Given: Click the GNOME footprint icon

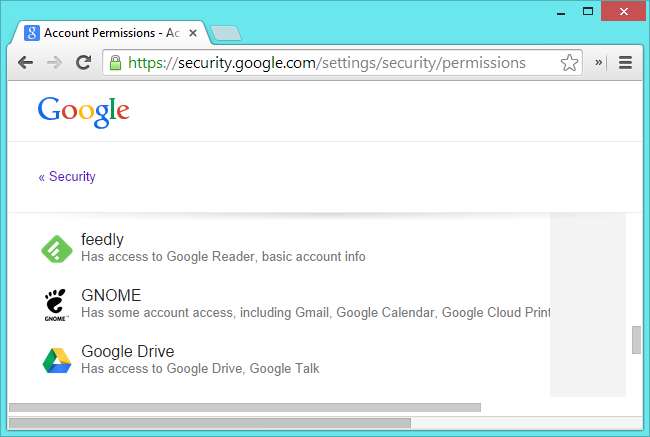Looking at the screenshot, I should click(x=57, y=304).
